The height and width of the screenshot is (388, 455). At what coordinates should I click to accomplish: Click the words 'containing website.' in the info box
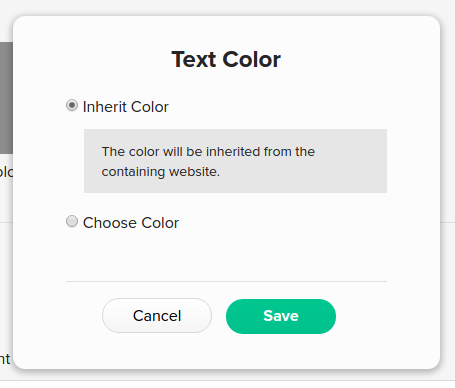[x=161, y=172]
